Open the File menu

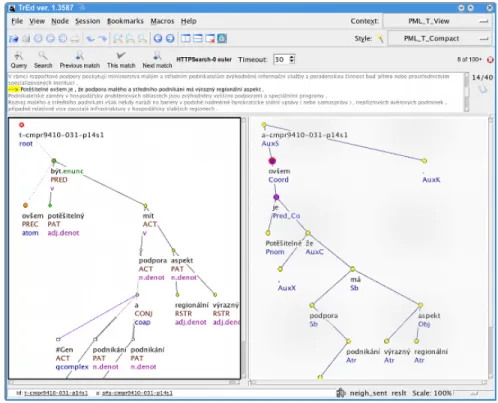pyautogui.click(x=17, y=21)
